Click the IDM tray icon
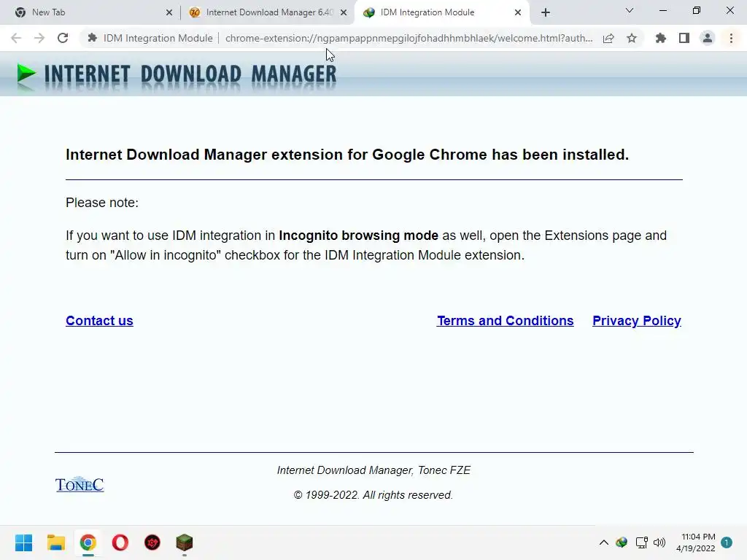Viewport: 747px width, 560px height. coord(622,542)
